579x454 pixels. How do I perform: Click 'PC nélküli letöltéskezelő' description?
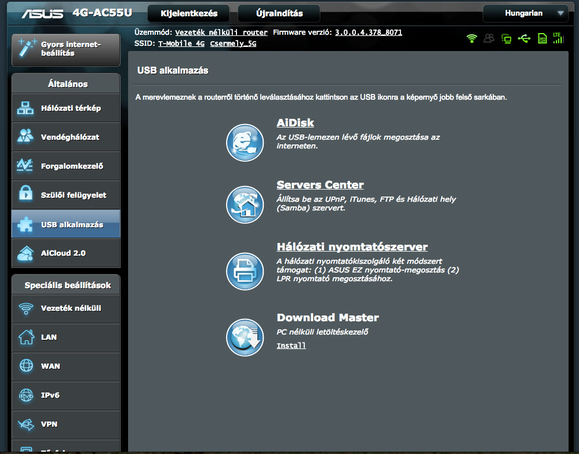(x=322, y=332)
